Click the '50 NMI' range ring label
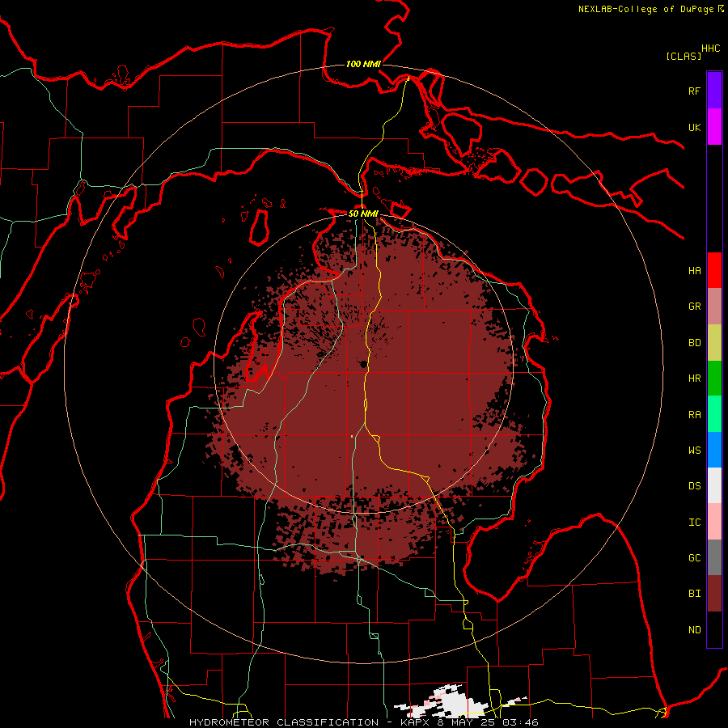728x728 pixels. point(363,214)
